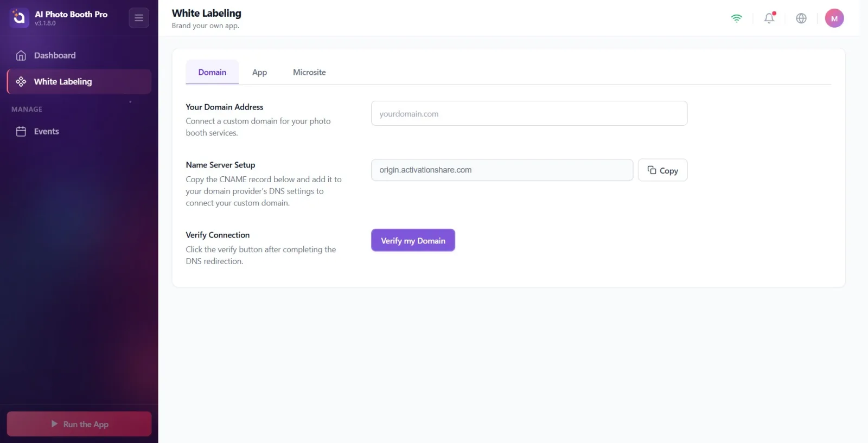Switch to the Domain tab

tap(212, 72)
